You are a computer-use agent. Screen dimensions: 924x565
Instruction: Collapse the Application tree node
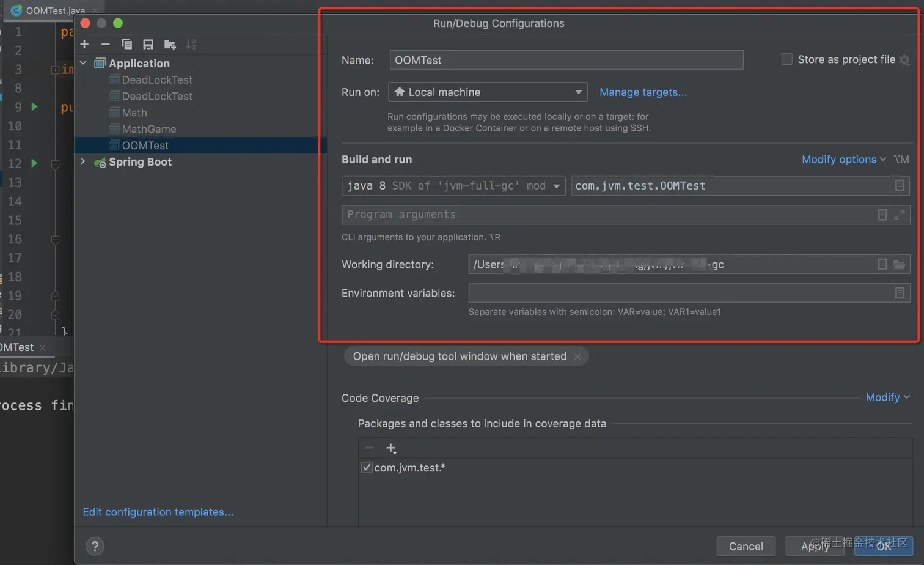83,63
